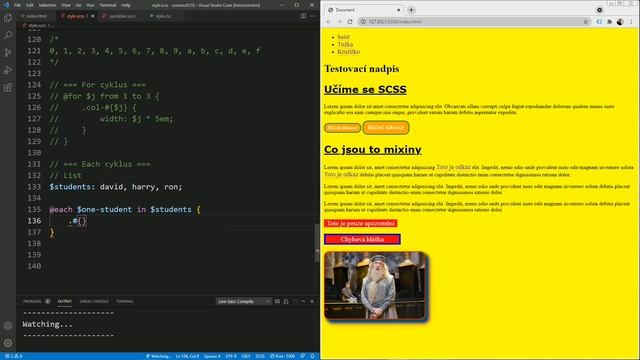Open the View menu

click(x=66, y=5)
